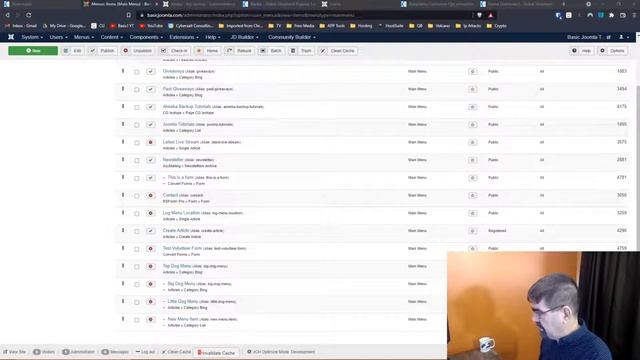Tick the checkbox for Past Giveaways row
Screen dimensions: 640x360
click(137, 89)
